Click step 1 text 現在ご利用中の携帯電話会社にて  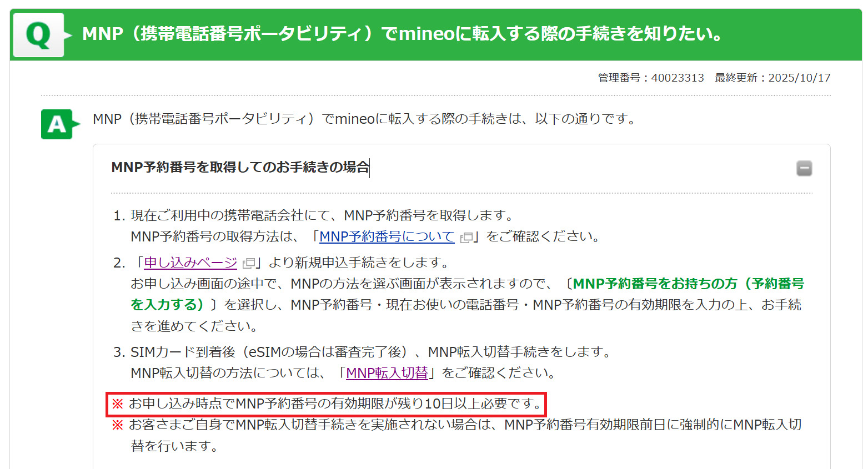click(x=322, y=215)
